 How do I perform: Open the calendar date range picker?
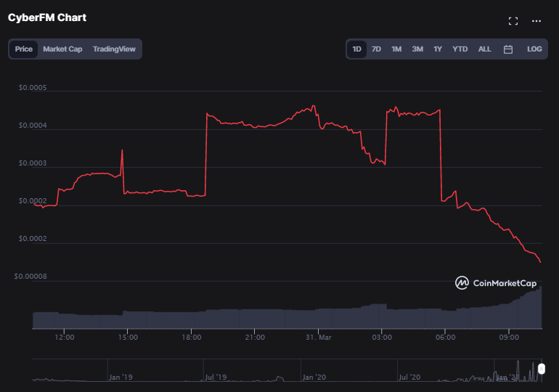[x=508, y=49]
